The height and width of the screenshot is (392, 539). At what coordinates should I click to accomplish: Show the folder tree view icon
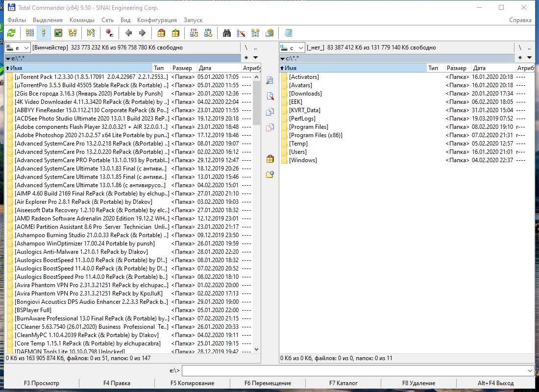coord(73,33)
